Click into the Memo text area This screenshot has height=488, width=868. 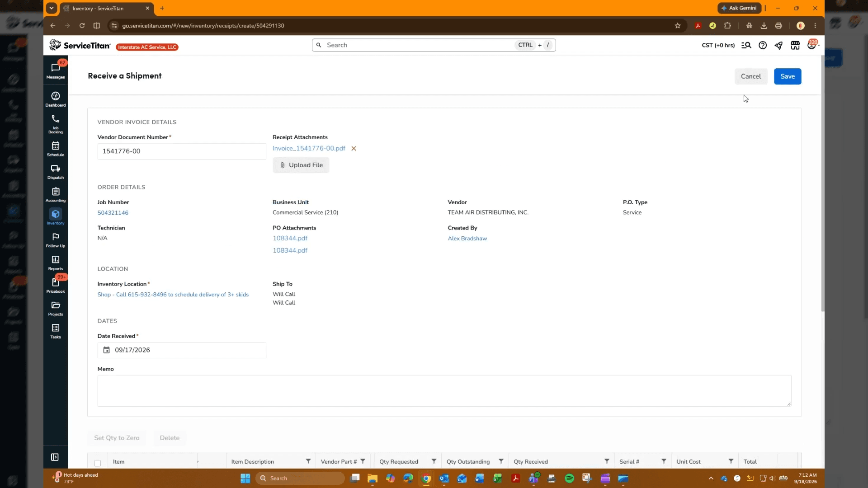tap(444, 391)
